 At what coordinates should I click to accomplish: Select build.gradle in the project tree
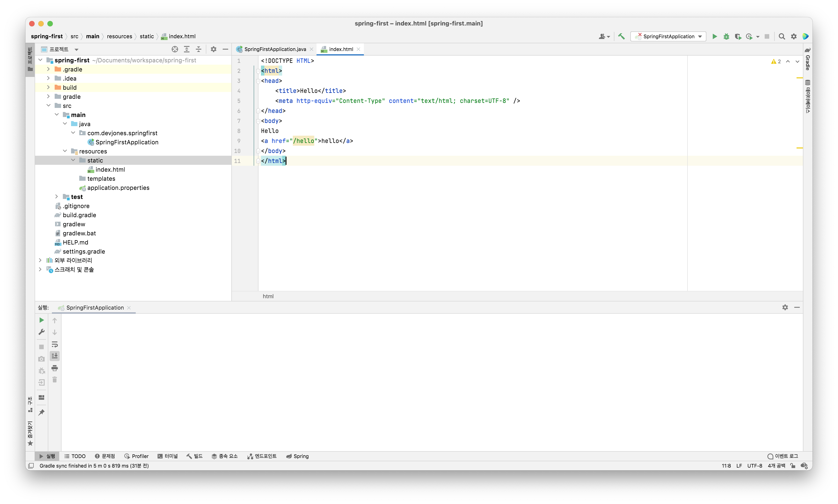coord(79,215)
